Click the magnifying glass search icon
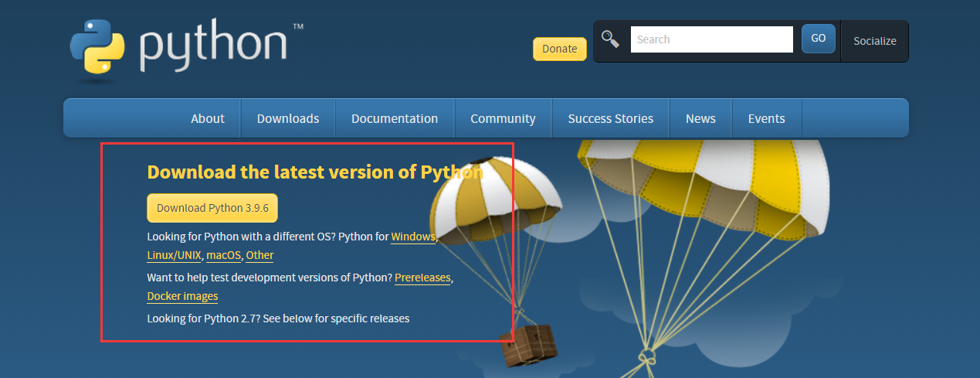 (x=610, y=39)
